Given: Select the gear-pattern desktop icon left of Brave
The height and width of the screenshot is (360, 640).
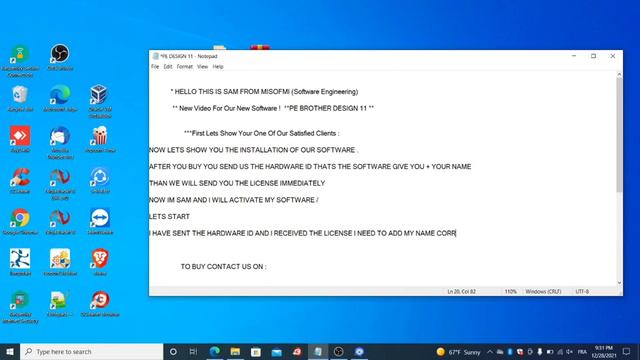Looking at the screenshot, I should (x=60, y=262).
